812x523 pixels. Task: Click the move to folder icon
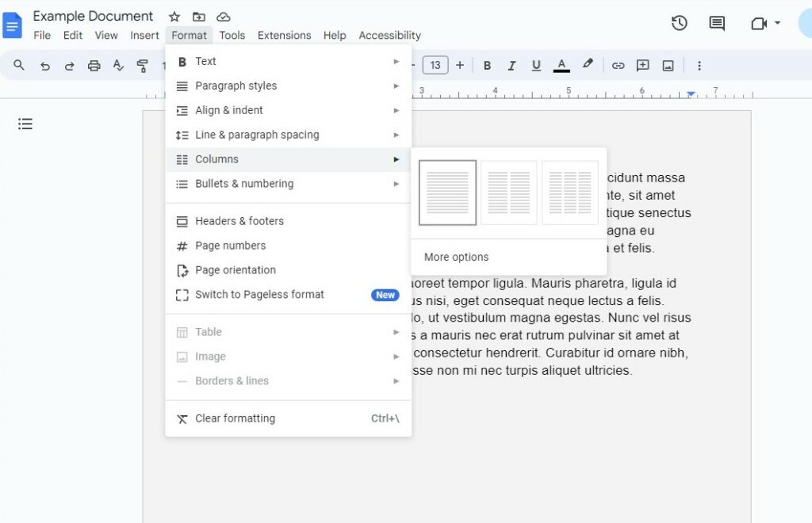[x=199, y=17]
